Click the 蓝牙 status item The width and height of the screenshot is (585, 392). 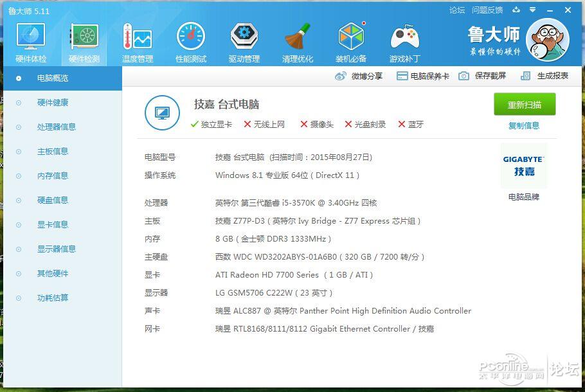click(411, 125)
